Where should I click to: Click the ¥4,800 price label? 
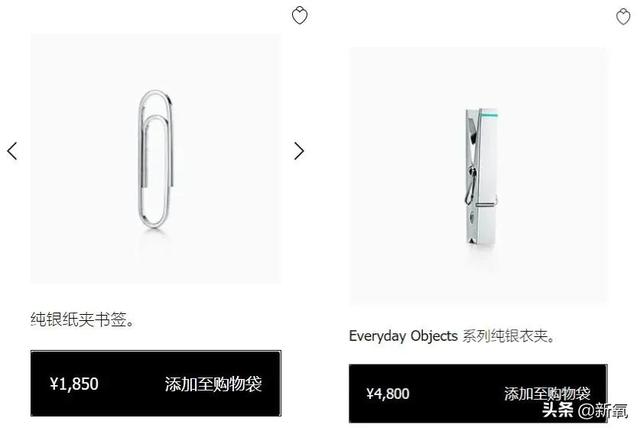[388, 394]
